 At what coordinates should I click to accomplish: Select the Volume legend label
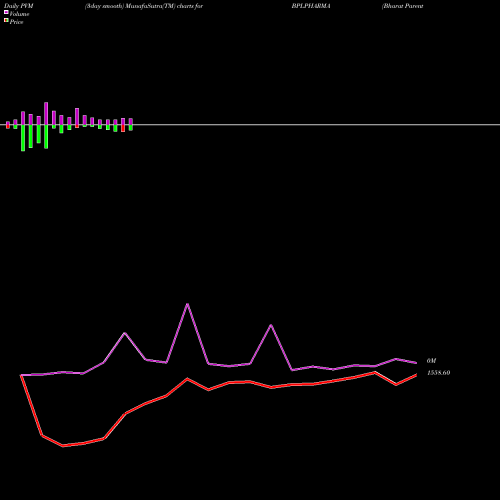[x=19, y=14]
